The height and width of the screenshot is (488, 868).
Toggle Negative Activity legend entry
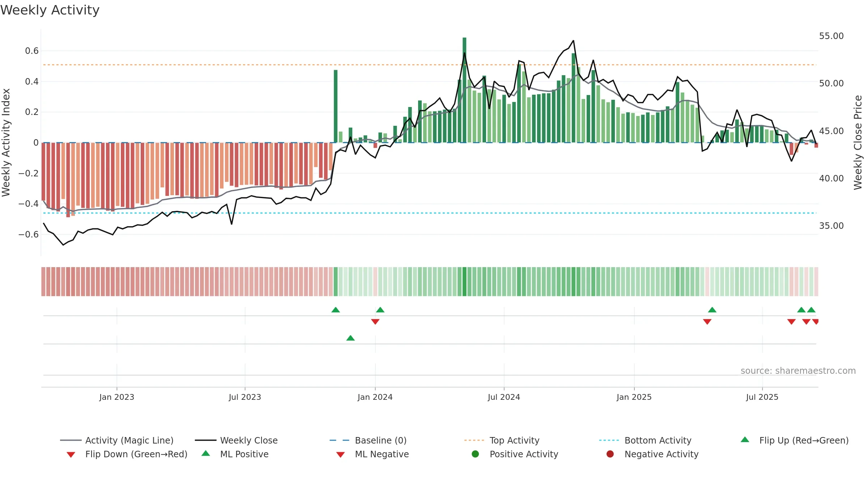pos(652,454)
